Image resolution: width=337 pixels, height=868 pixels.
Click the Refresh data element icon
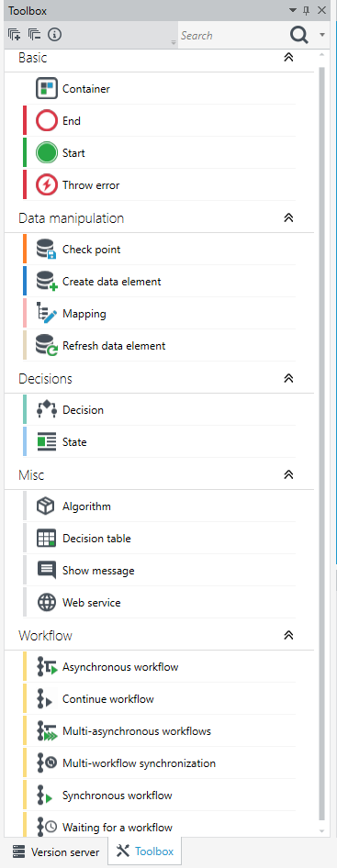[x=47, y=346]
